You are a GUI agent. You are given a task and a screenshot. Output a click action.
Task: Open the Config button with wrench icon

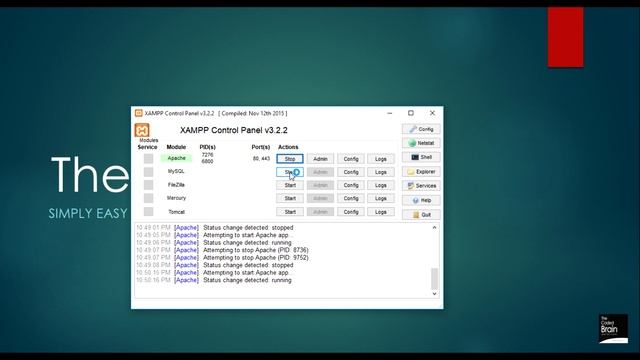pos(421,129)
